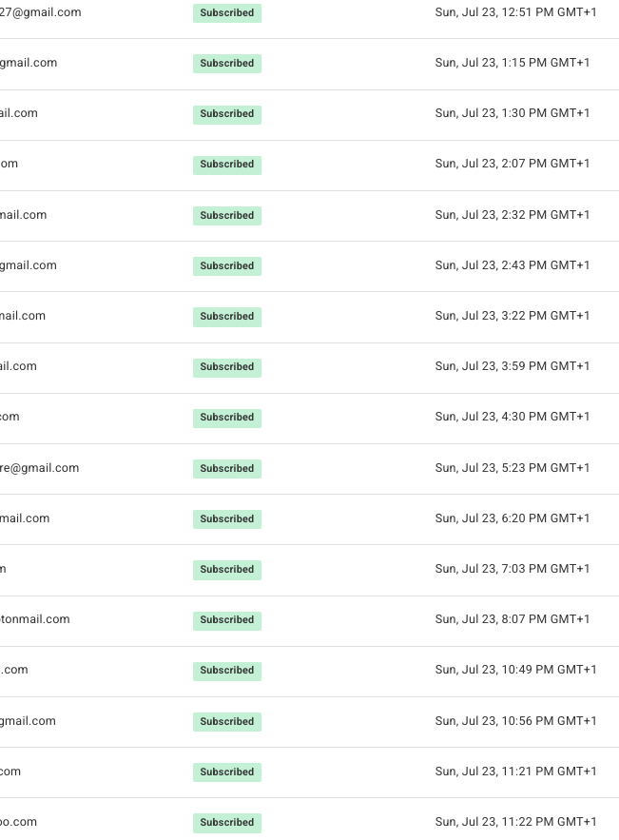
Task: Click Subscribed badge for the 3:59 PM entry
Action: click(x=227, y=367)
